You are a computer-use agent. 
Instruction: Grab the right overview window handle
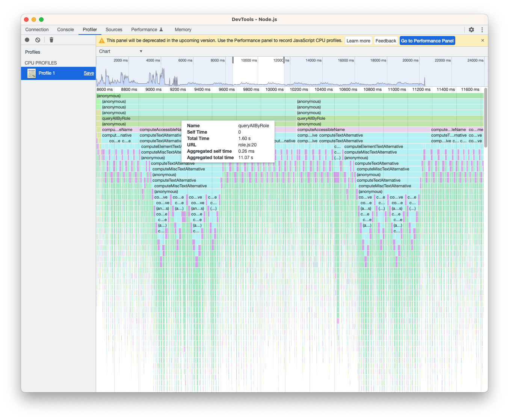[x=284, y=60]
